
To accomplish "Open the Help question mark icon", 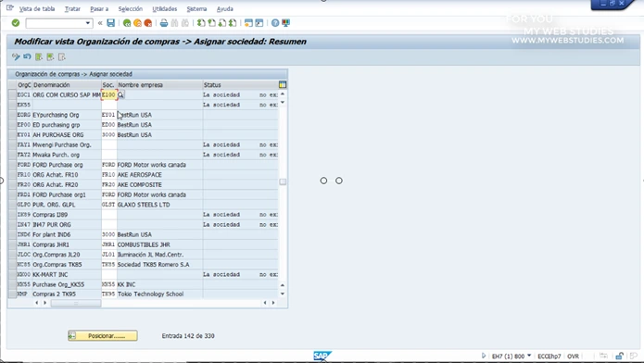I will pos(275,23).
